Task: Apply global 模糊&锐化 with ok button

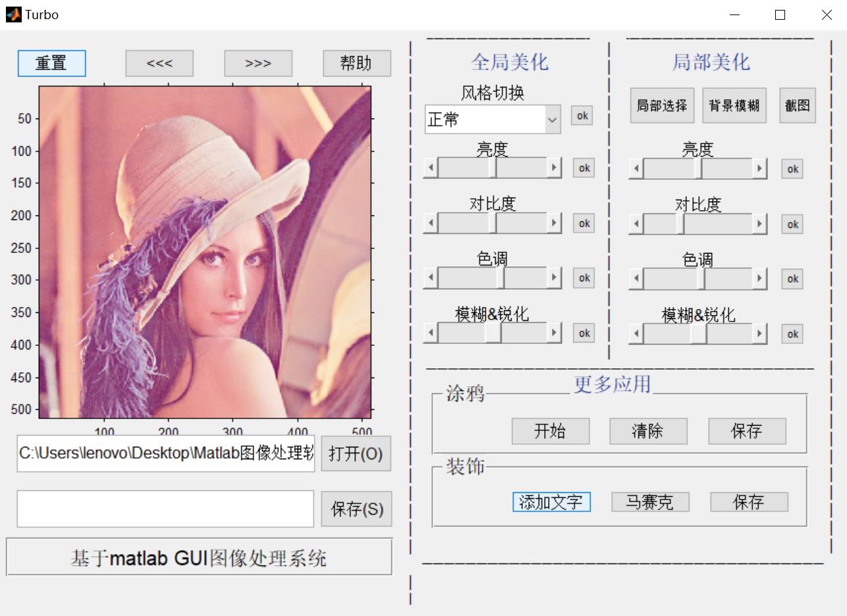Action: point(584,333)
